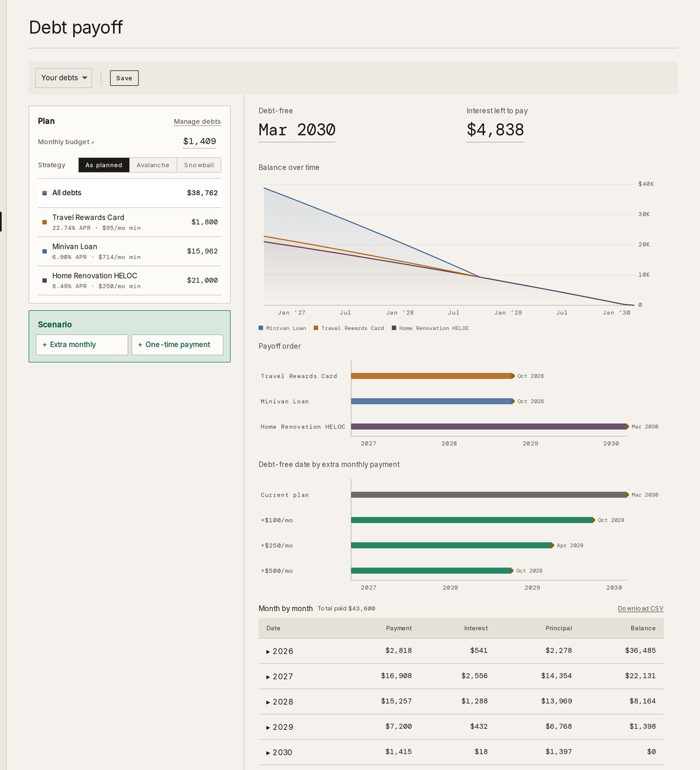Open the Your debts dropdown
Viewport: 700px width, 770px height.
click(63, 78)
